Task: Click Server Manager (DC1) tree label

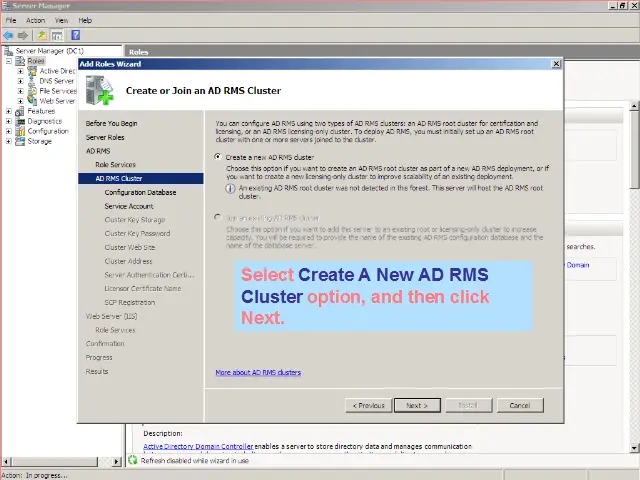Action: point(49,51)
